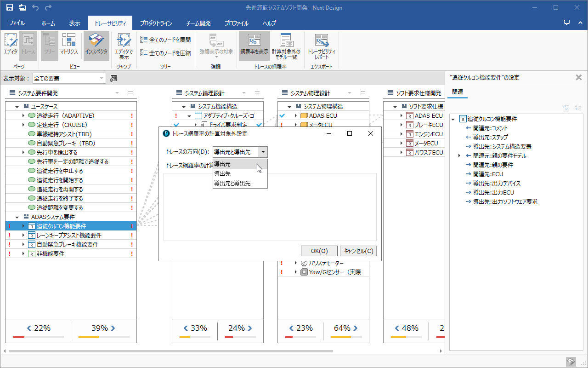Select the 関連 tab in inspector
Image resolution: width=588 pixels, height=368 pixels.
[x=458, y=92]
